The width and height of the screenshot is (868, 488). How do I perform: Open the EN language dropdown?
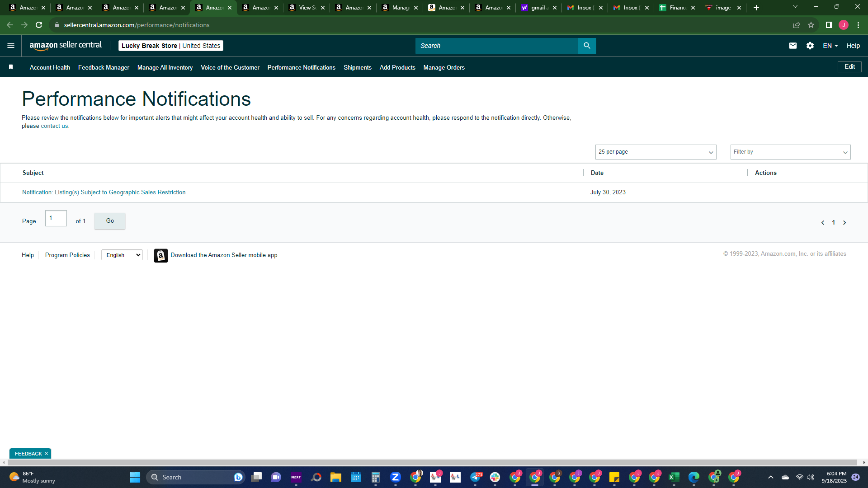[830, 46]
